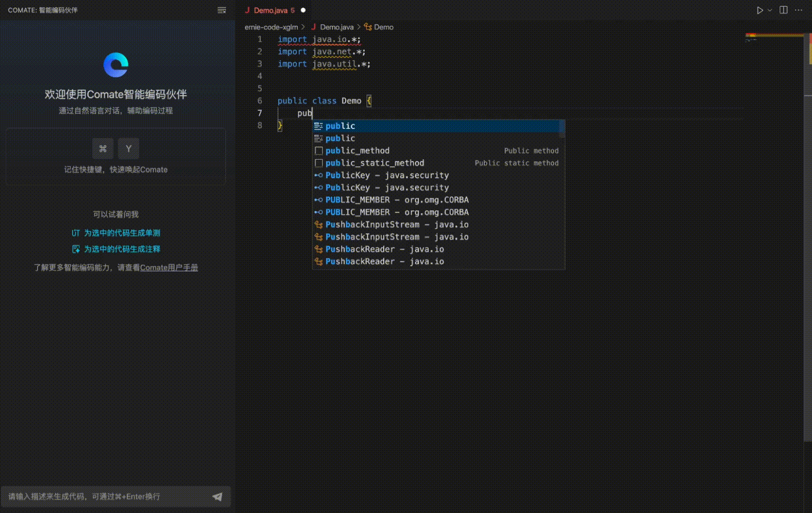This screenshot has height=513, width=812.
Task: Click the editor vertical scrollbar
Action: coord(808,237)
